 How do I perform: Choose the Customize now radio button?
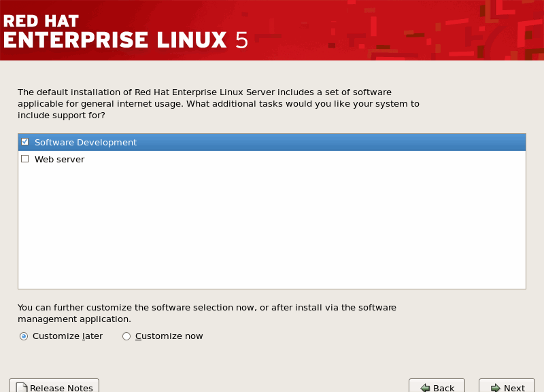(126, 336)
